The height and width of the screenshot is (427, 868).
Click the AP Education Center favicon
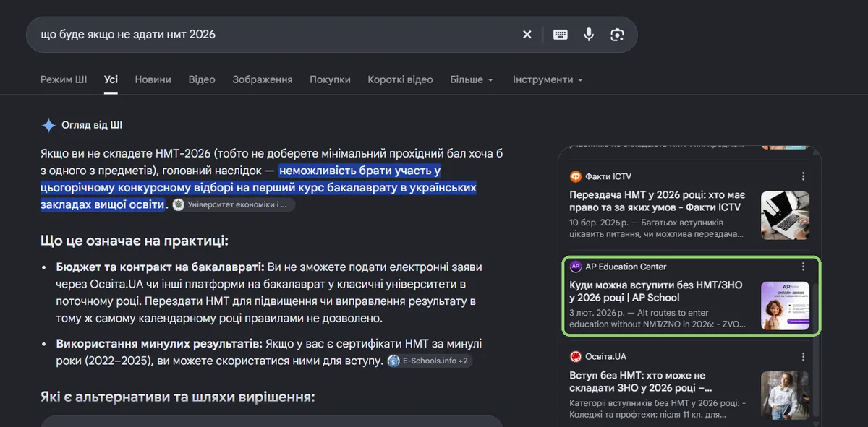click(x=576, y=267)
